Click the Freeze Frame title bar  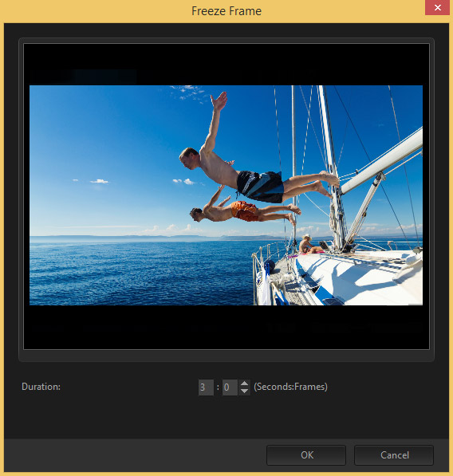click(226, 11)
